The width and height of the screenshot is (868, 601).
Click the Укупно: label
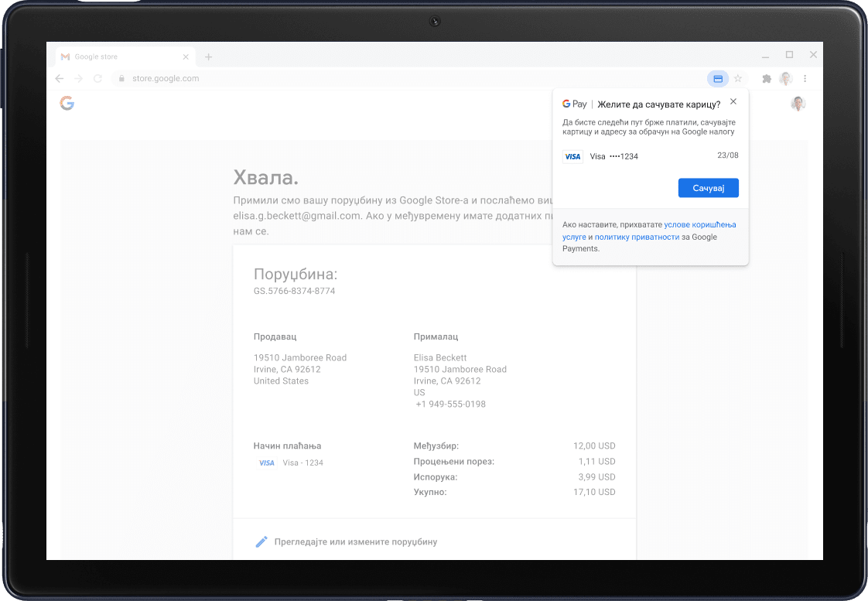(x=430, y=492)
